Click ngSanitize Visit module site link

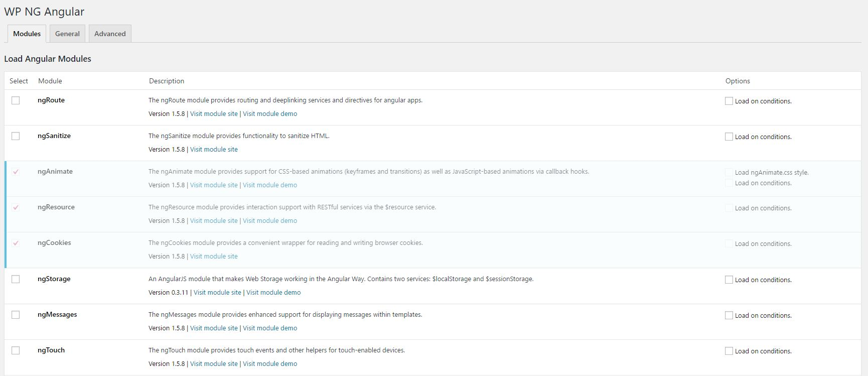pos(214,150)
